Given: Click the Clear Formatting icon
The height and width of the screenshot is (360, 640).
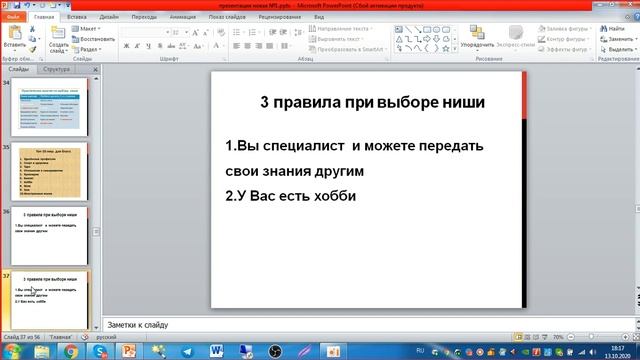Looking at the screenshot, I should coord(221,32).
